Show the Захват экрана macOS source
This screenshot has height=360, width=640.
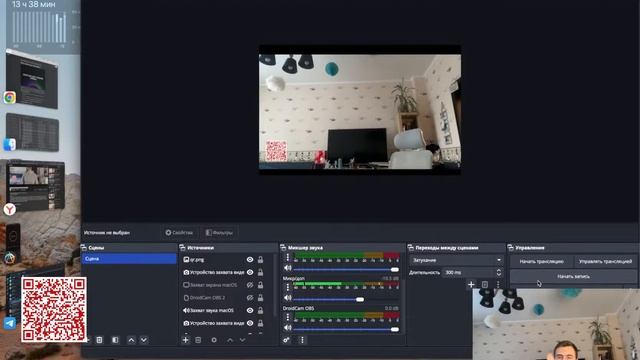point(250,285)
